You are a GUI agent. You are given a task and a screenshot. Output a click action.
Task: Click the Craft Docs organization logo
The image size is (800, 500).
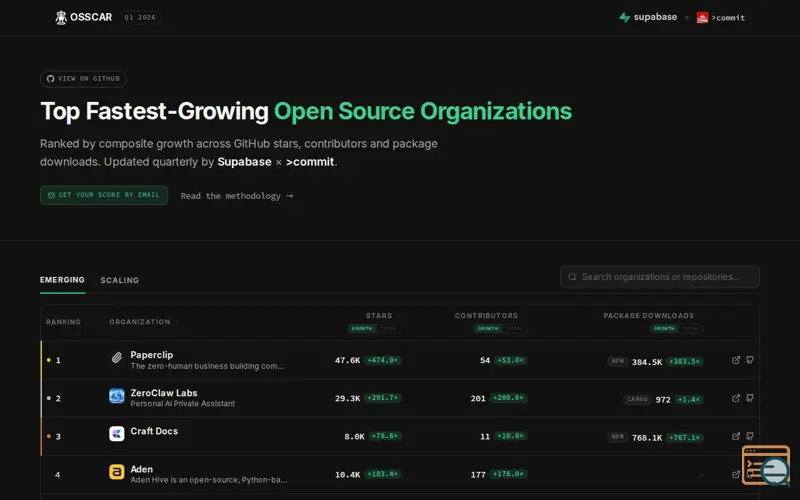[117, 434]
